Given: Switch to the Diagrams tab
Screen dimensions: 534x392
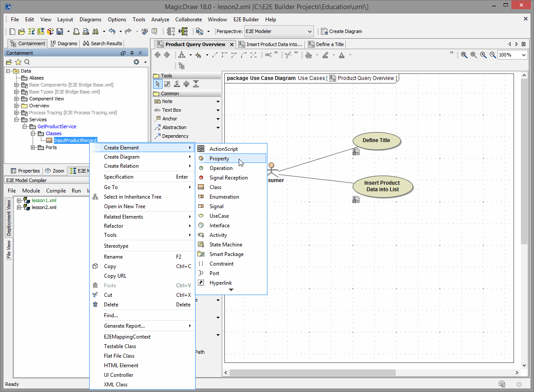Looking at the screenshot, I should [64, 43].
